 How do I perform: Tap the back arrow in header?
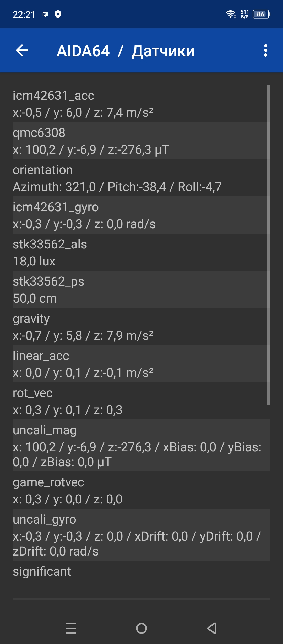click(x=22, y=51)
